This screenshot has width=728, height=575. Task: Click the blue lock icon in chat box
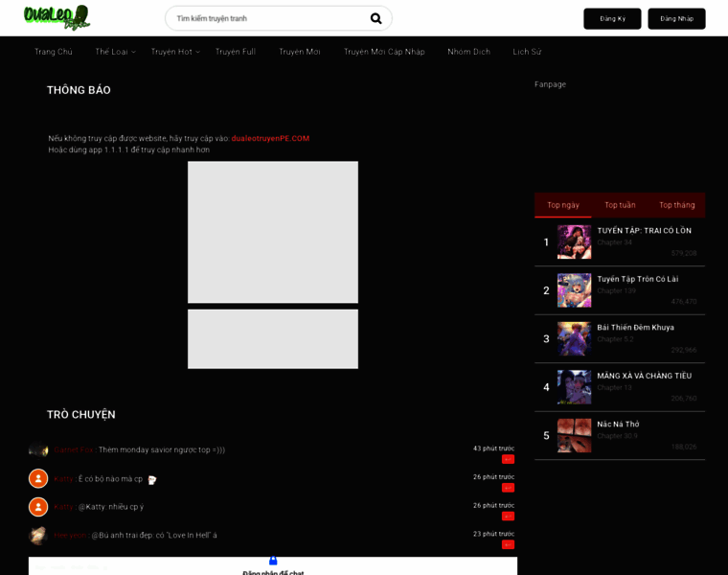point(273,561)
